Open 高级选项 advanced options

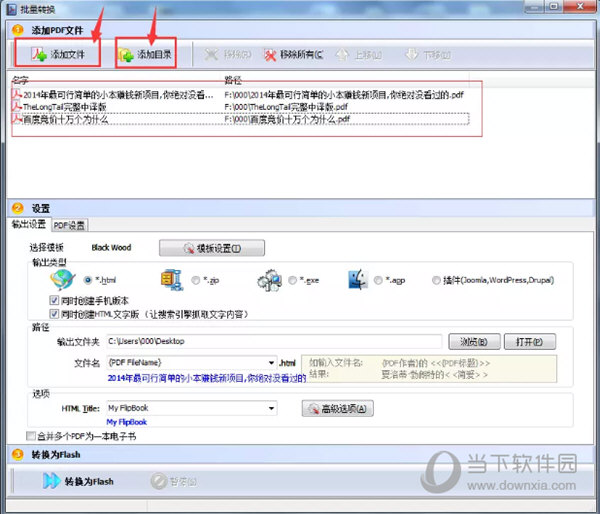[x=338, y=408]
